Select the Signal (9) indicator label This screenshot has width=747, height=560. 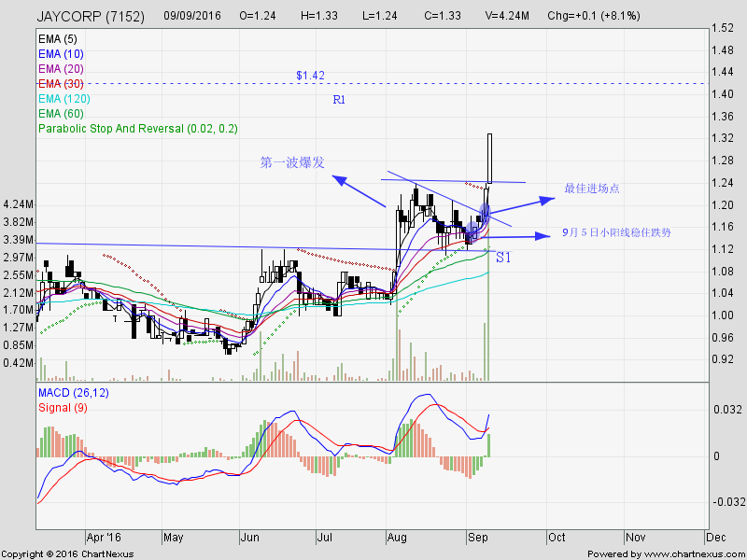pyautogui.click(x=63, y=408)
